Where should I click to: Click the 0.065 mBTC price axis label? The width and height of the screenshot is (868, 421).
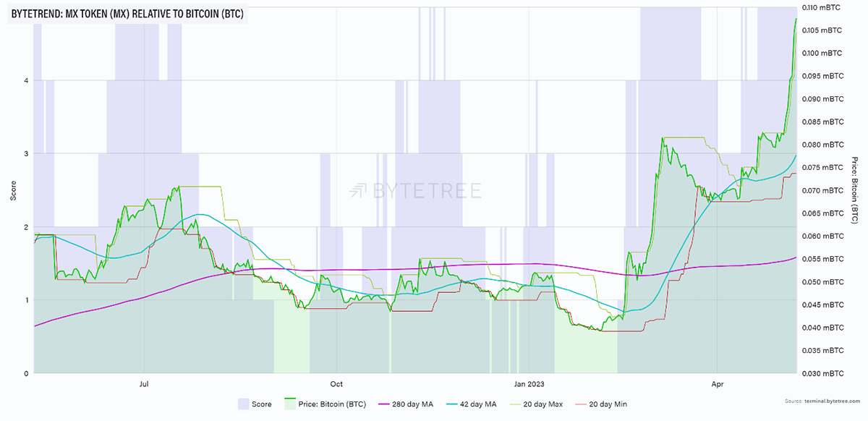coord(821,213)
